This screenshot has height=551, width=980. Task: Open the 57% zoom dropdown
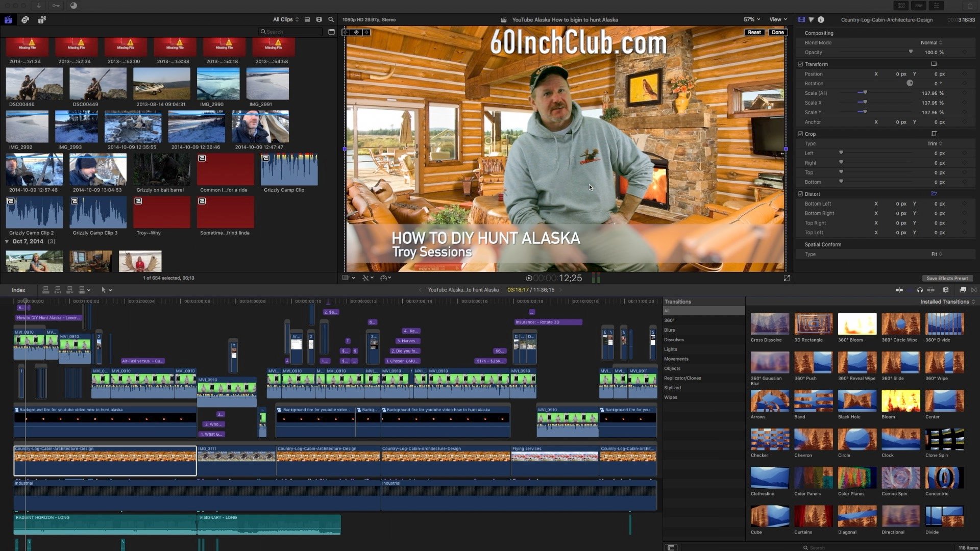click(751, 19)
